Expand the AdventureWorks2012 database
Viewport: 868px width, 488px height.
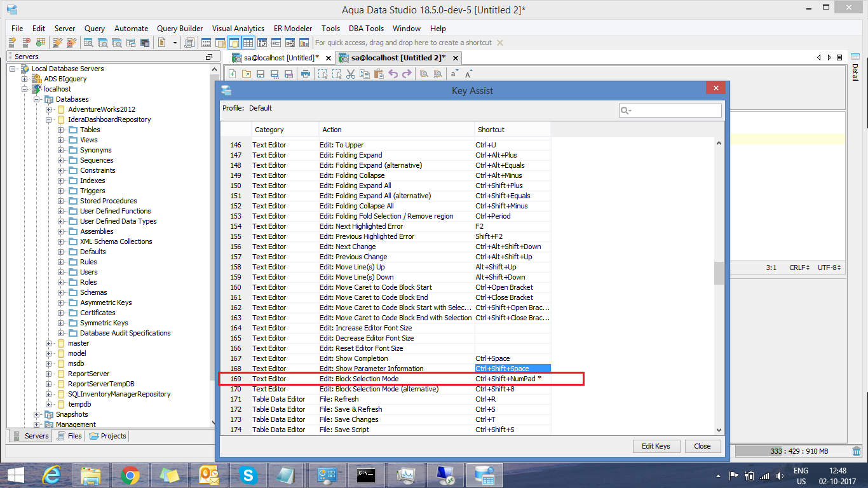[x=49, y=109]
